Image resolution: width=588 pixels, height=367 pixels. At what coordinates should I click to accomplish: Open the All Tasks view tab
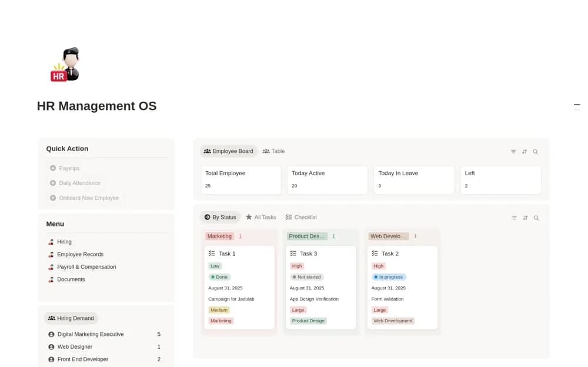[x=261, y=217]
